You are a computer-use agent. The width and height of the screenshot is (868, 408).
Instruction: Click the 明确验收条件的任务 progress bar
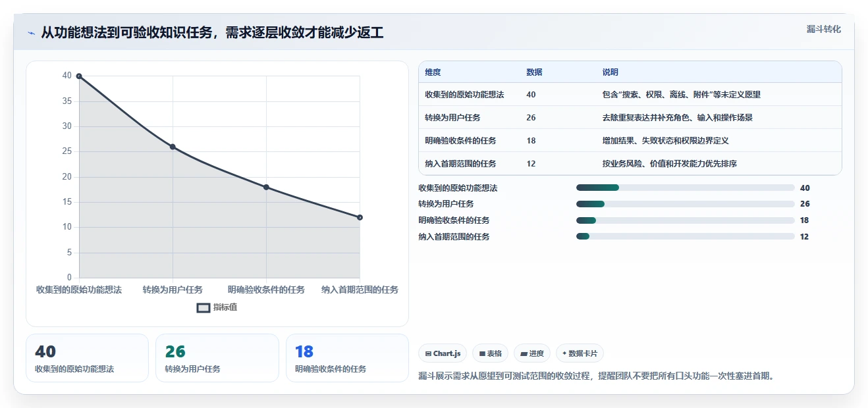(x=685, y=220)
